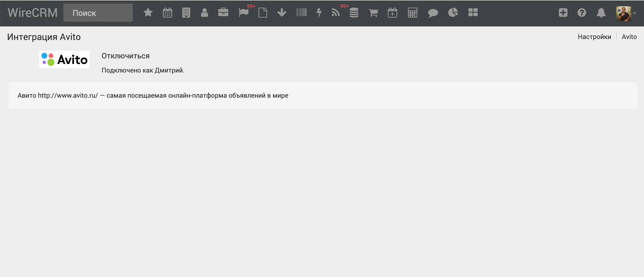Open the deals briefcase icon
The width and height of the screenshot is (644, 277).
click(x=223, y=12)
